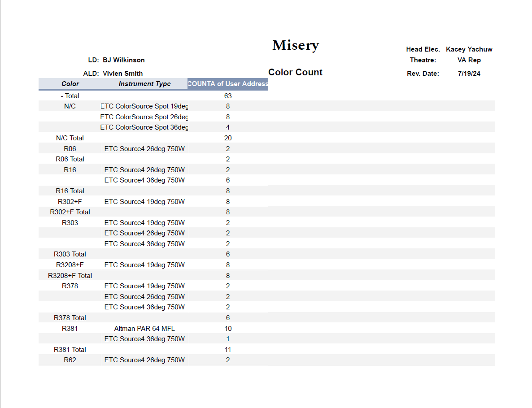Click R06 row ETC Source4 26deg 750W
Screen dimensions: 532x408
144,149
